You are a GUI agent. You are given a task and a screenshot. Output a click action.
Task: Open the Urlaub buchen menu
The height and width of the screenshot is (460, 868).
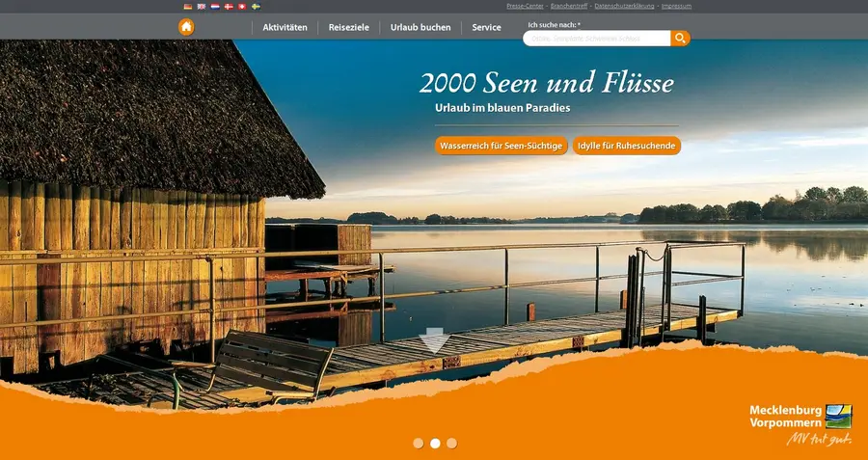pyautogui.click(x=420, y=28)
